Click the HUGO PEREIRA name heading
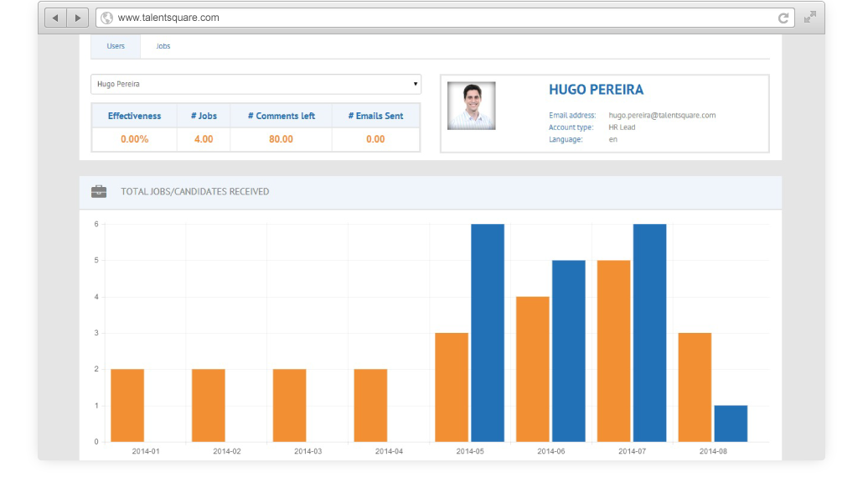 596,90
